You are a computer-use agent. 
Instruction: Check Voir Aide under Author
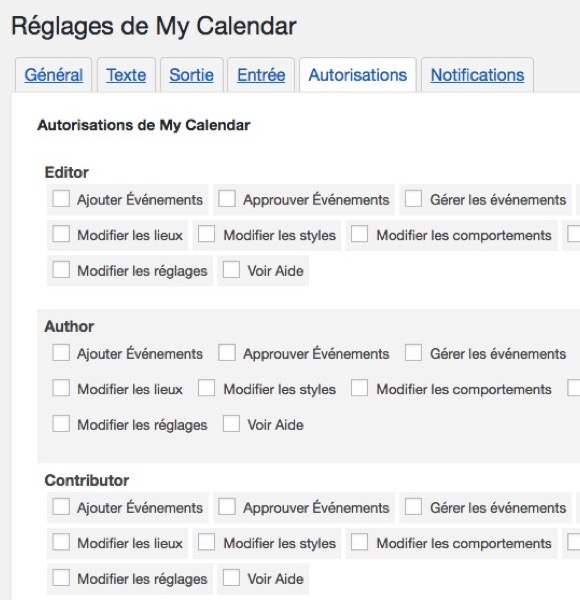pos(231,424)
